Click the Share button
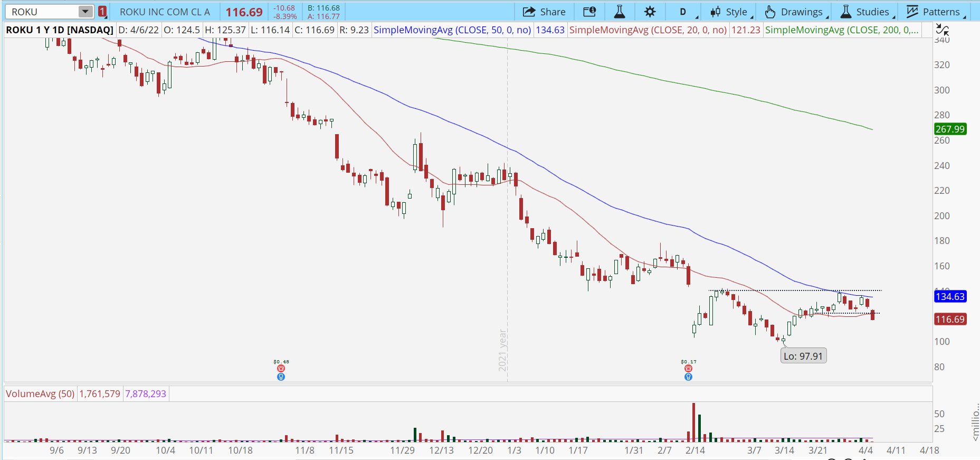980x460 pixels. pyautogui.click(x=544, y=12)
